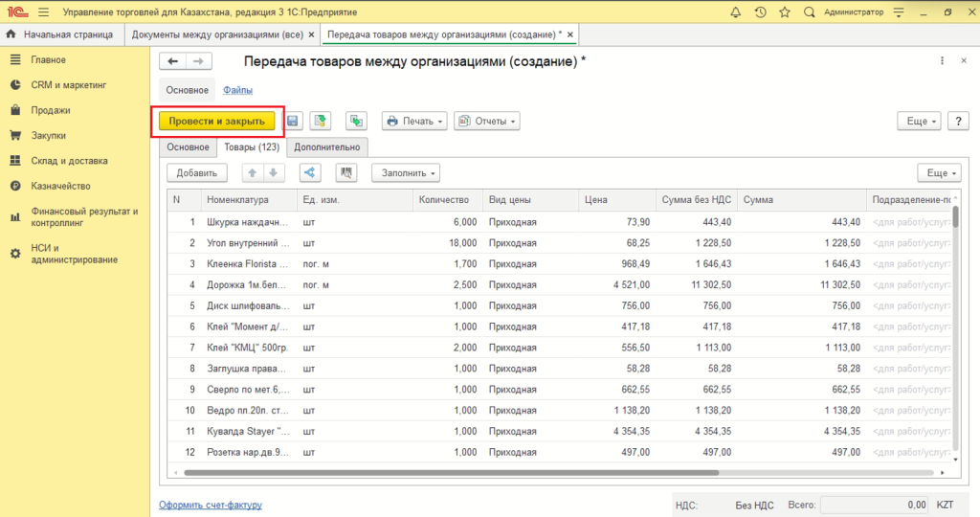
Task: Click the Без НДС value
Action: point(754,506)
